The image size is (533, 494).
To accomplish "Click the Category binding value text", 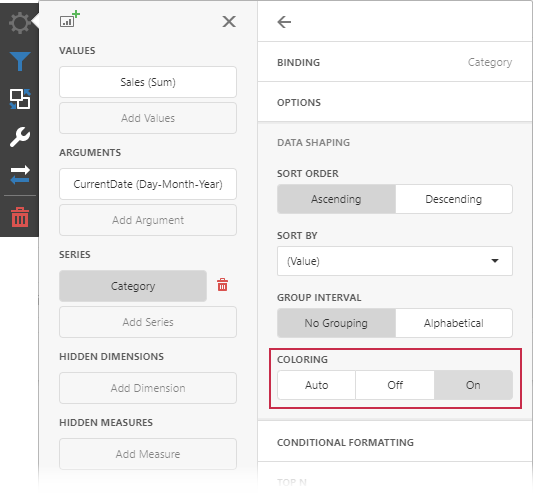I will [x=490, y=62].
